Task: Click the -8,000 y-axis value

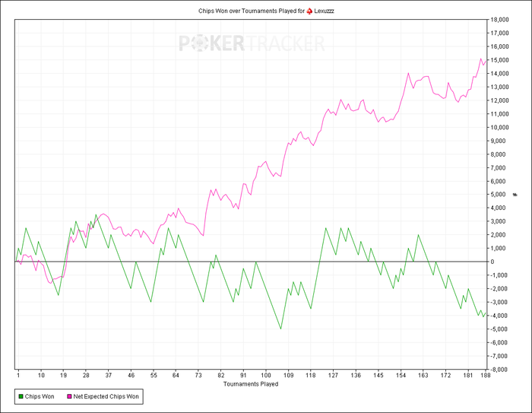Action: click(x=499, y=370)
